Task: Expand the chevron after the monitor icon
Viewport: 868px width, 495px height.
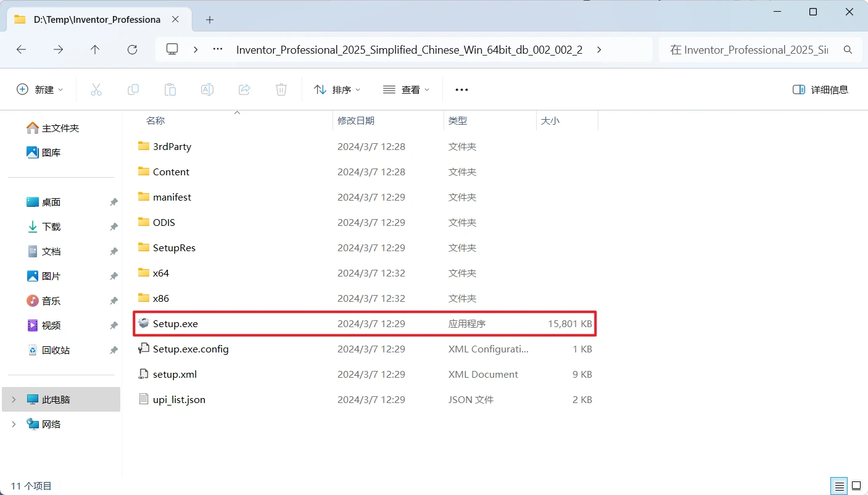Action: coord(196,49)
